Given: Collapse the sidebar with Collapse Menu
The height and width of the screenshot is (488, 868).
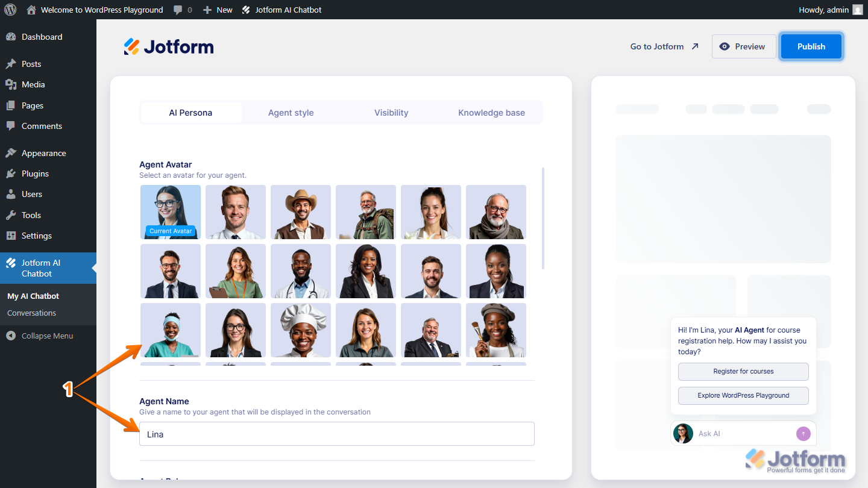Looking at the screenshot, I should point(48,336).
